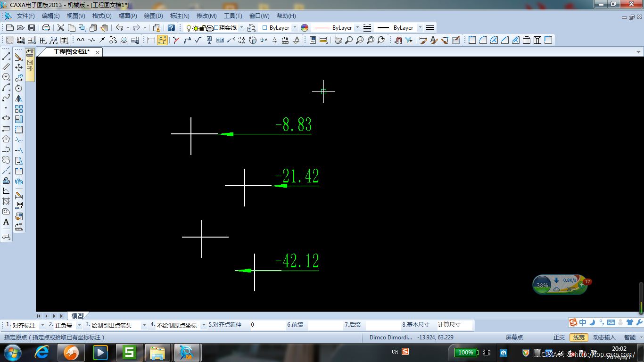Click the snap magnet icon
644x362 pixels.
pyautogui.click(x=398, y=40)
